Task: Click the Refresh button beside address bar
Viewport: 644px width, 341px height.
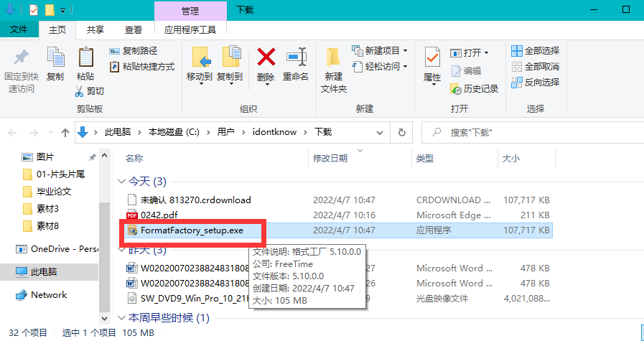Action: tap(401, 132)
